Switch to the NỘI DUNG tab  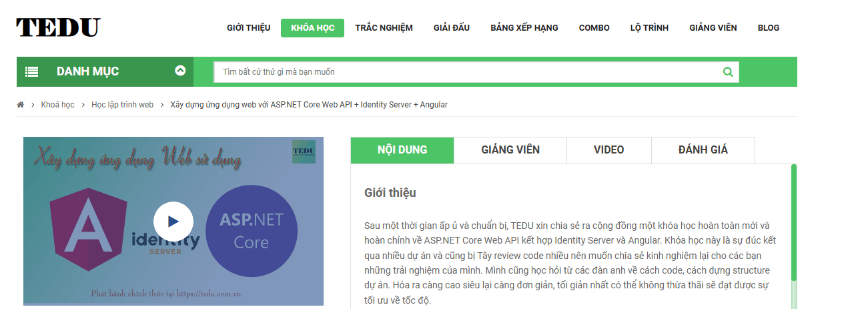click(x=402, y=150)
